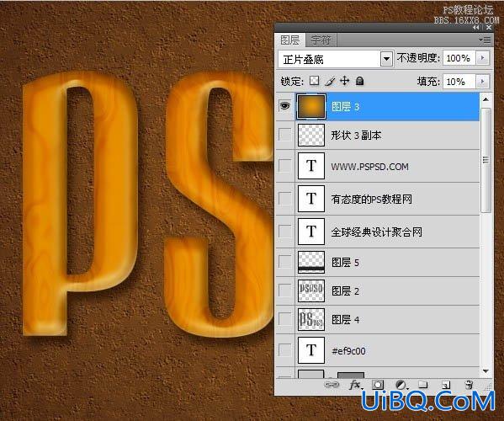Select layer named 图层 4
This screenshot has height=421, width=504.
(x=345, y=320)
